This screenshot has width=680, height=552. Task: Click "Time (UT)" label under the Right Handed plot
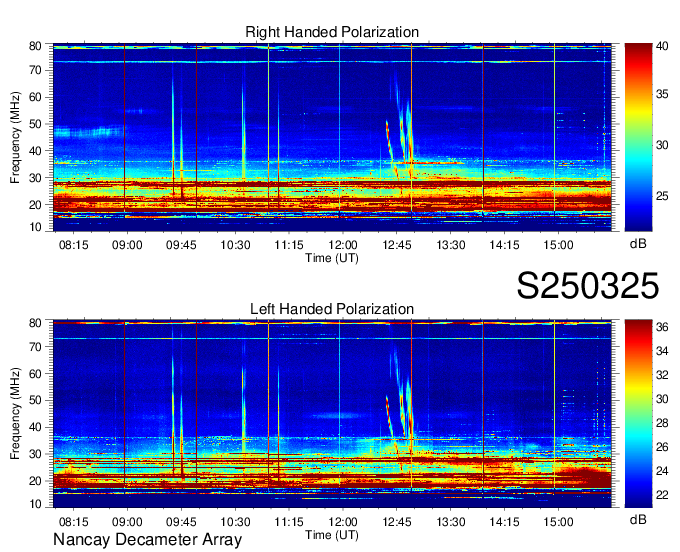click(x=332, y=258)
